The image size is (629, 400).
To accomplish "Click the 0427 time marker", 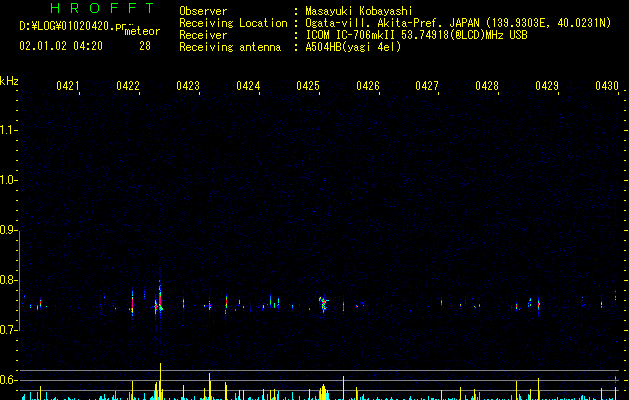I will [x=427, y=85].
